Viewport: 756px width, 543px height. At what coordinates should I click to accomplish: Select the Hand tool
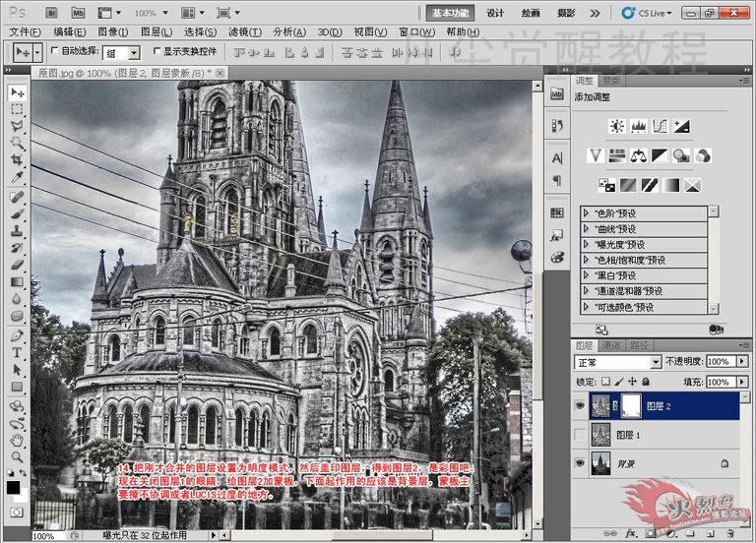click(17, 440)
